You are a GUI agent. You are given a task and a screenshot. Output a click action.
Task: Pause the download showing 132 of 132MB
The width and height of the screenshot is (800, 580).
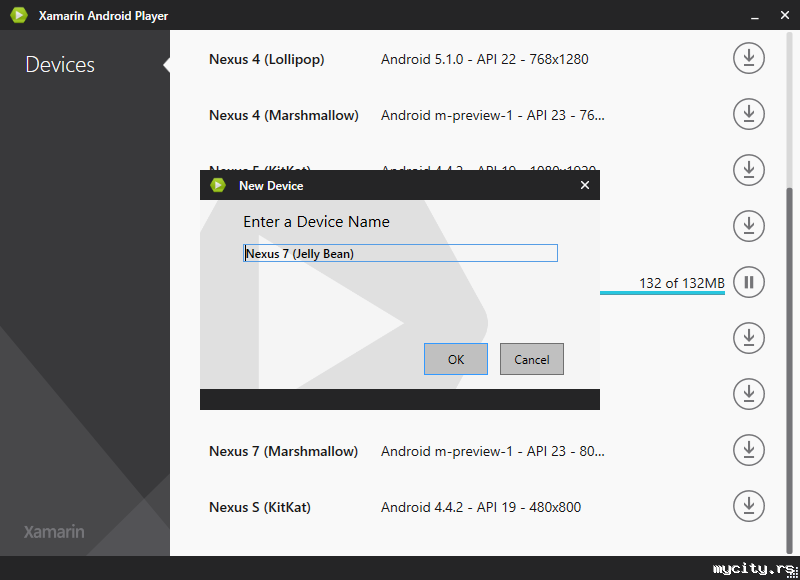(x=748, y=282)
